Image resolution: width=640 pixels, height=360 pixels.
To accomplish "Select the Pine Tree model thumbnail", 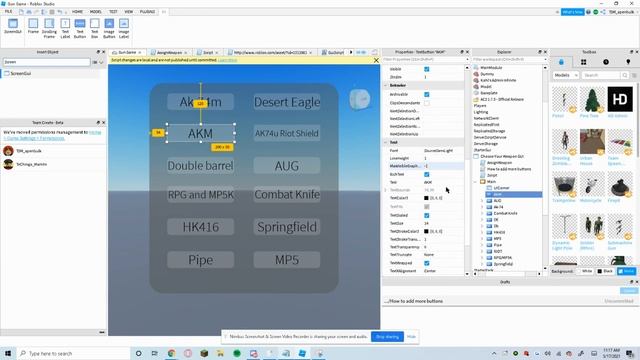I will [592, 99].
